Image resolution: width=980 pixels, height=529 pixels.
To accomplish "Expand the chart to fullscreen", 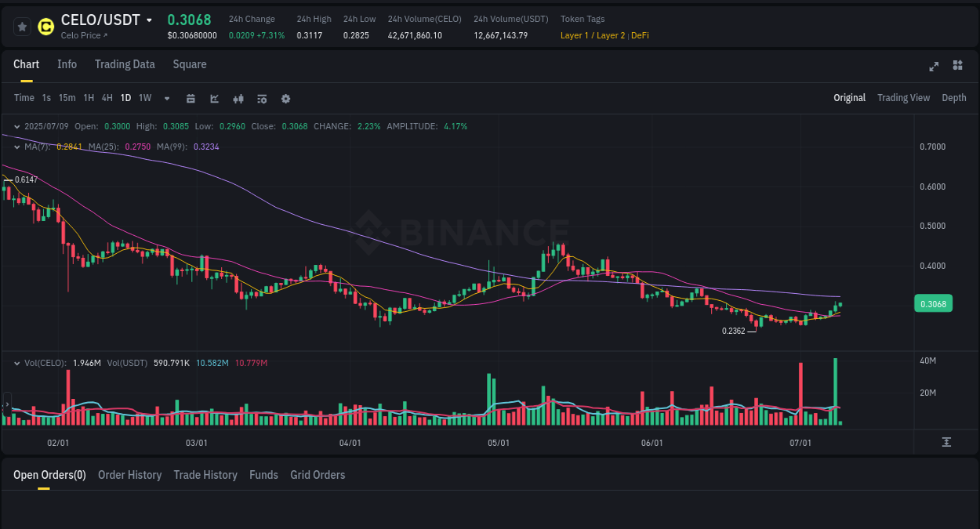I will point(934,67).
